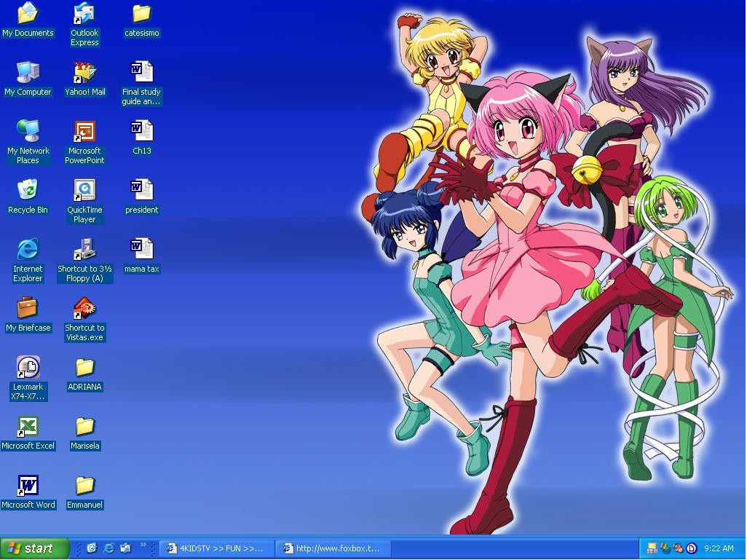This screenshot has height=560, width=747.
Task: Click the 9:22 AM taskbar clock
Action: 719,548
